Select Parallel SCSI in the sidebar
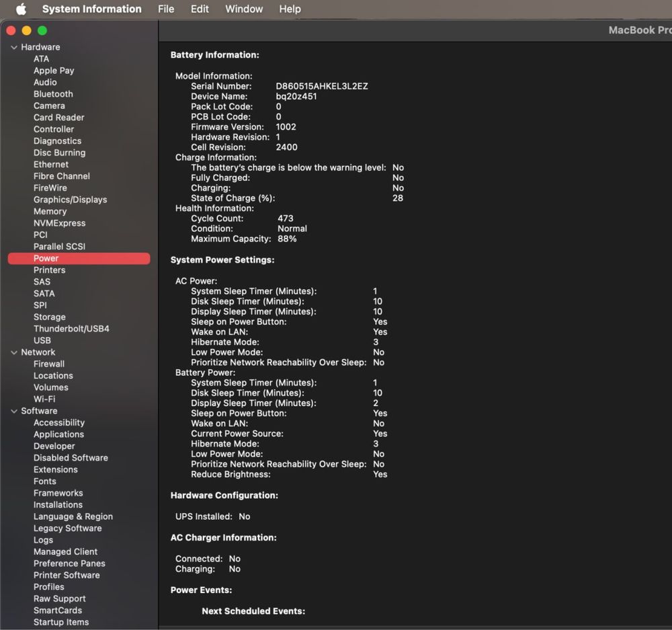The height and width of the screenshot is (630, 672). pyautogui.click(x=60, y=246)
